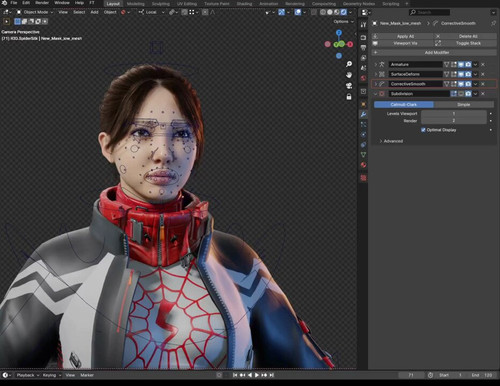Toggle the Armature modifier viewport display
500x386 pixels.
[461, 64]
